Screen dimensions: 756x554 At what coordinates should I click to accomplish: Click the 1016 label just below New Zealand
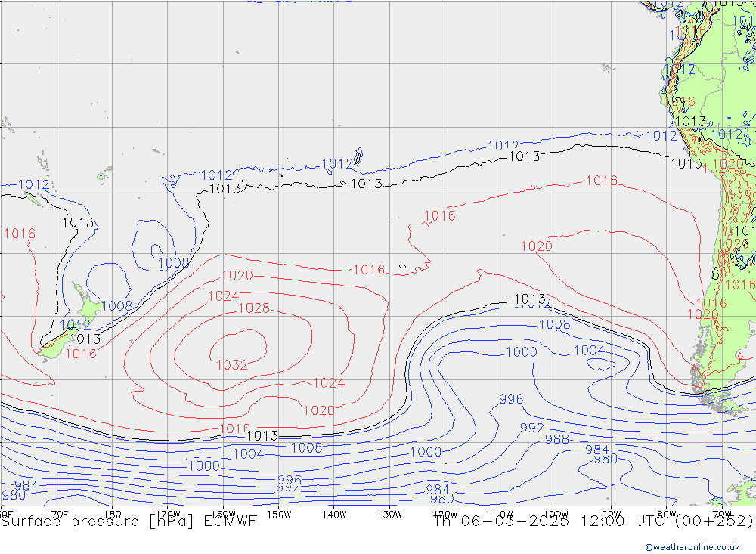pos(81,354)
